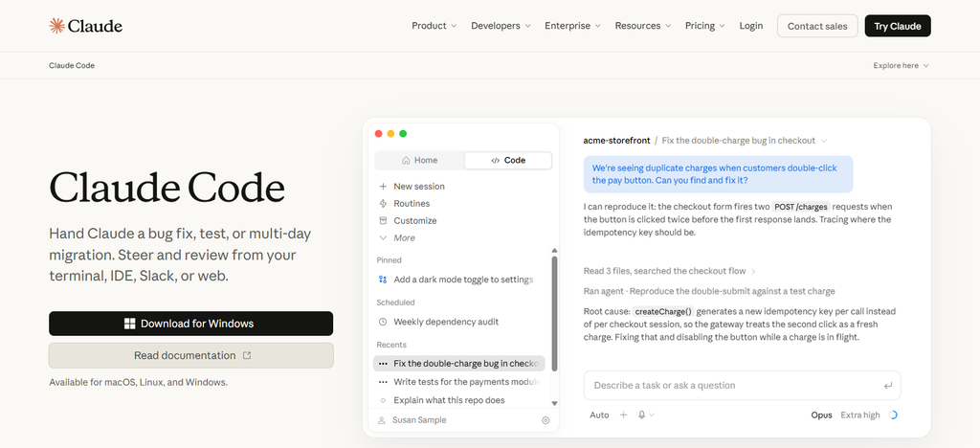Expand the More section in sidebar
980x448 pixels.
[397, 238]
